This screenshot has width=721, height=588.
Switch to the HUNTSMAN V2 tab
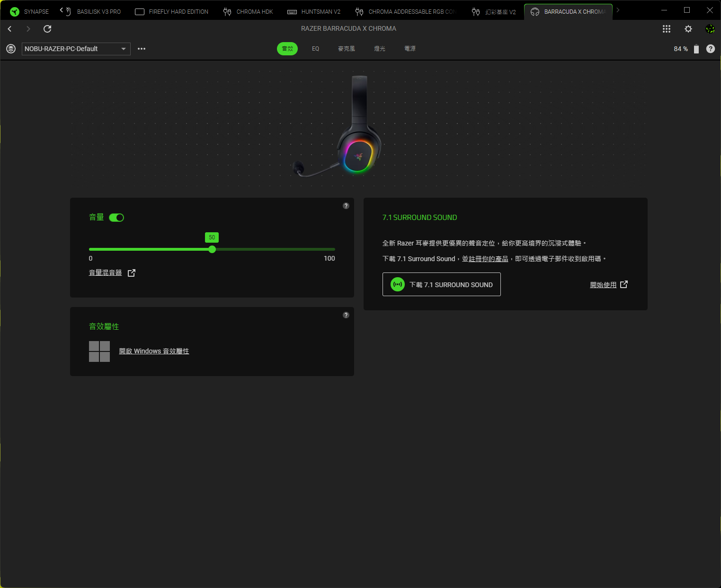tap(314, 11)
